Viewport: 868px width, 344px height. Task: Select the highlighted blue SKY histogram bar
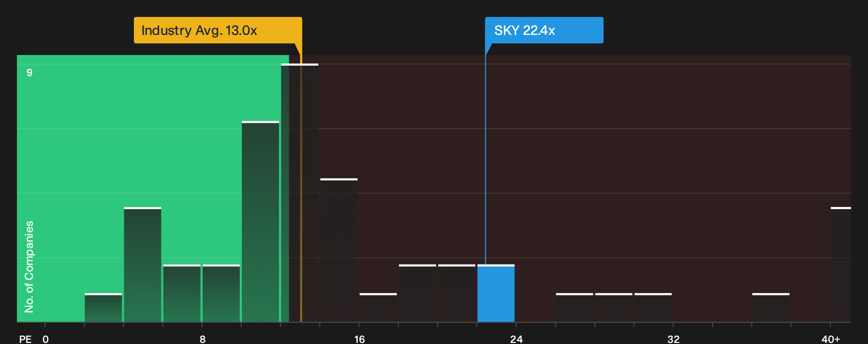pos(496,293)
